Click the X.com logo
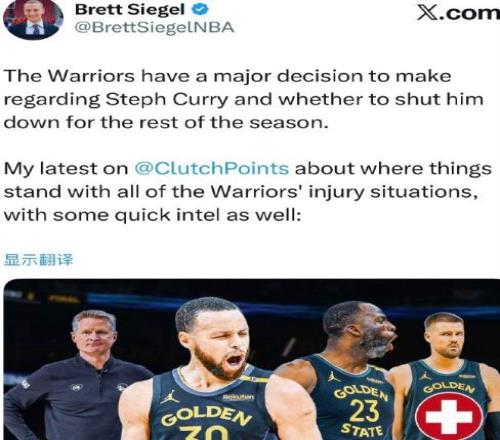Viewport: 500px width, 440px height. [x=458, y=13]
